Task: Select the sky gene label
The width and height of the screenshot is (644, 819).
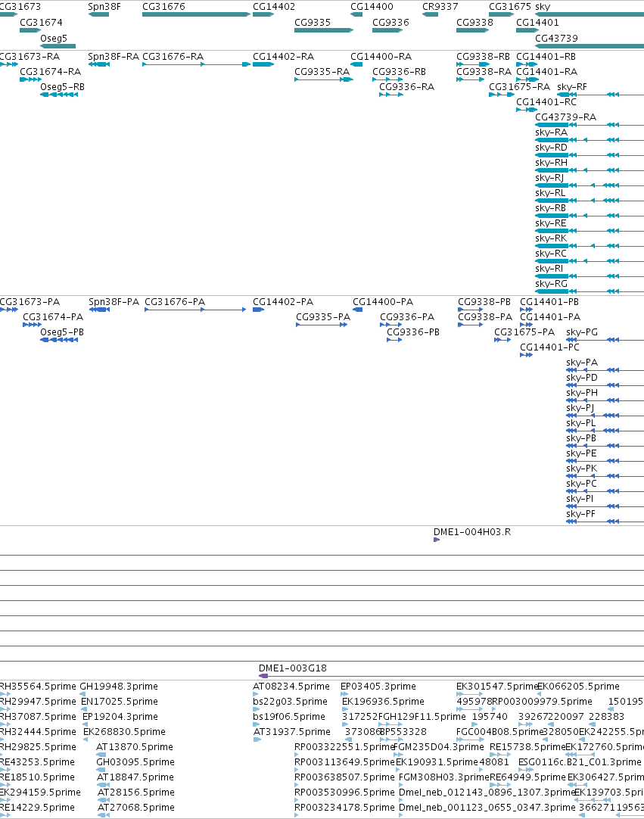Action: [x=543, y=7]
